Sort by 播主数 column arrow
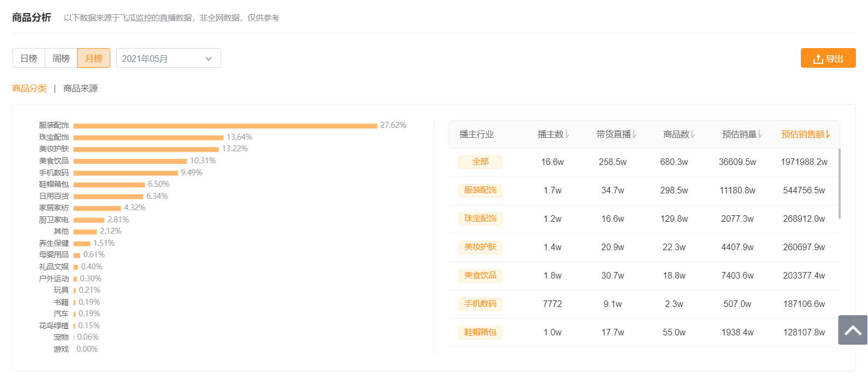Screen dimensions: 868x378 click(568, 134)
